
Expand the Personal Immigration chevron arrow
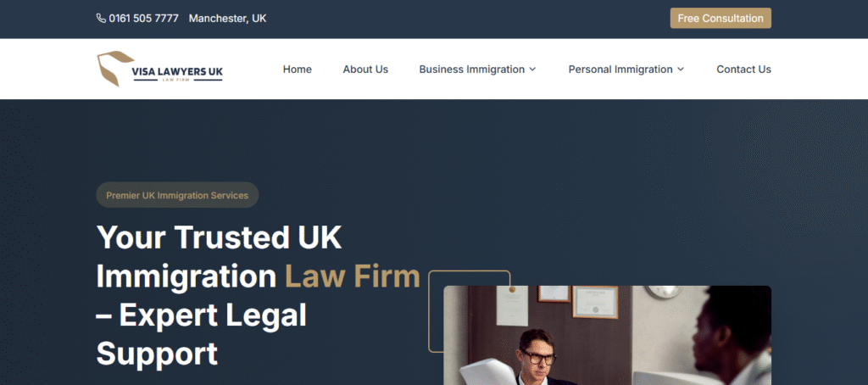pyautogui.click(x=681, y=70)
